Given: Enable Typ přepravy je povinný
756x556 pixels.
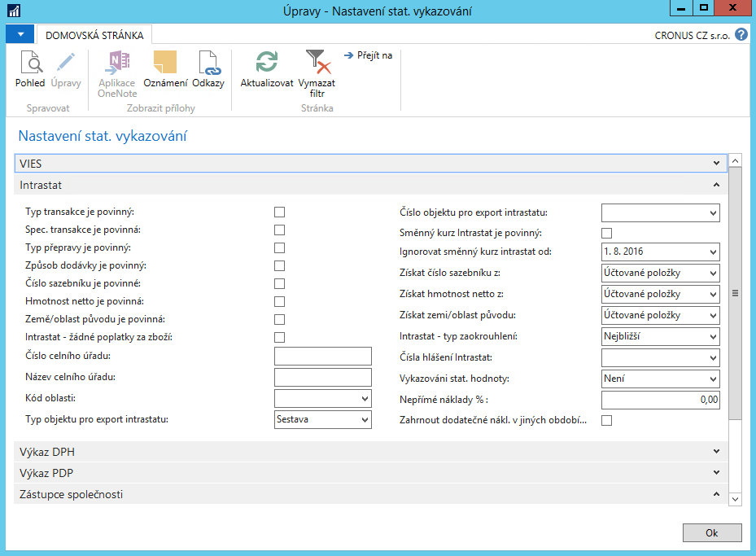Looking at the screenshot, I should [280, 247].
